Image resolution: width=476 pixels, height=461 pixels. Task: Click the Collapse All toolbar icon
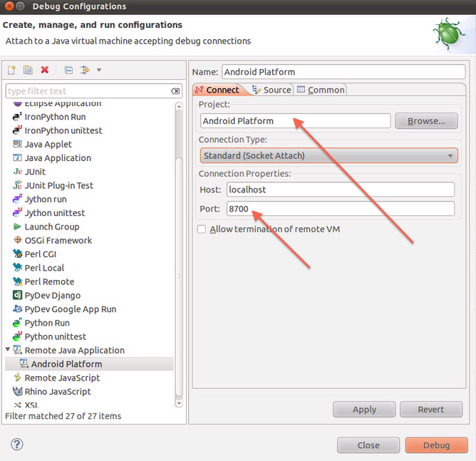pos(68,70)
